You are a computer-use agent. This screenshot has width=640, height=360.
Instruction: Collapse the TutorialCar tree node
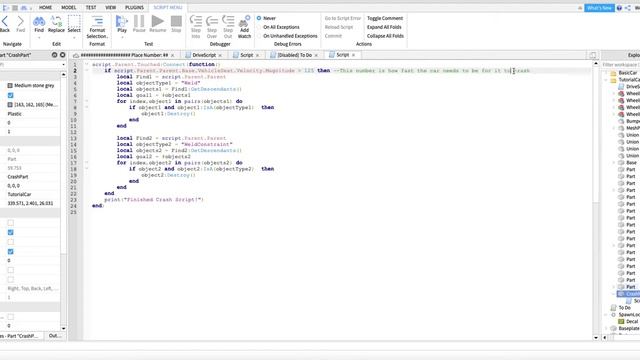606,80
